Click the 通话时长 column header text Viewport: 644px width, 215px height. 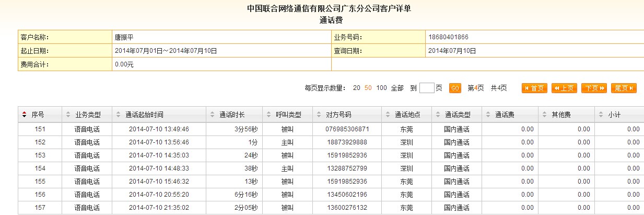pyautogui.click(x=231, y=115)
